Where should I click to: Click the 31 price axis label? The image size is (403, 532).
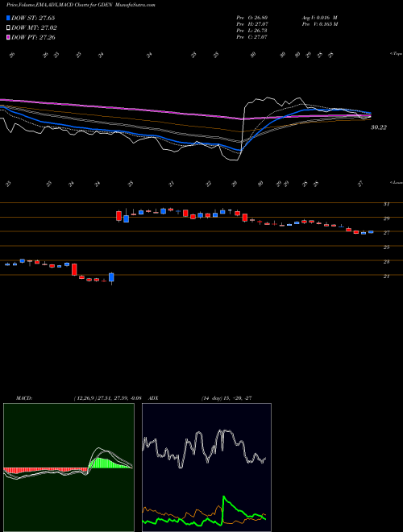(x=386, y=204)
